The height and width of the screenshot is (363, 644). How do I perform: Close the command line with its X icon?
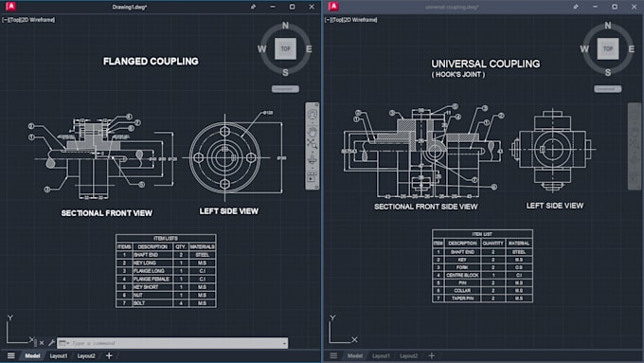pos(42,343)
